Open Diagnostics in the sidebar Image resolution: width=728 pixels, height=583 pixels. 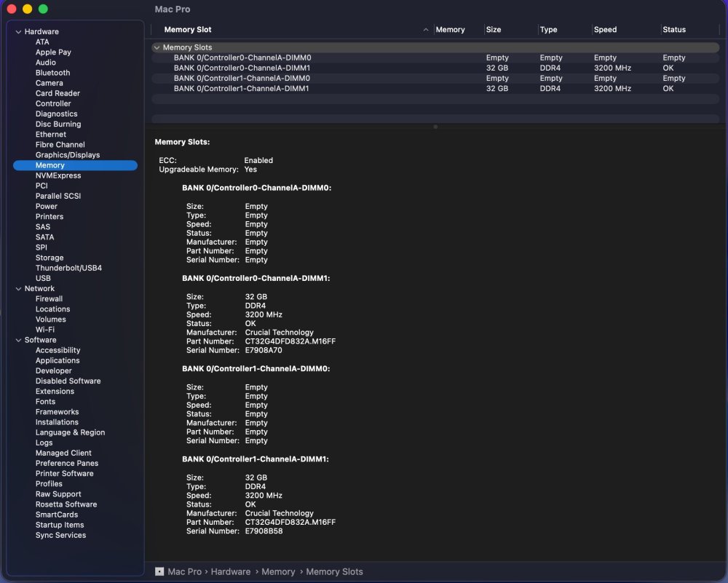(x=57, y=114)
